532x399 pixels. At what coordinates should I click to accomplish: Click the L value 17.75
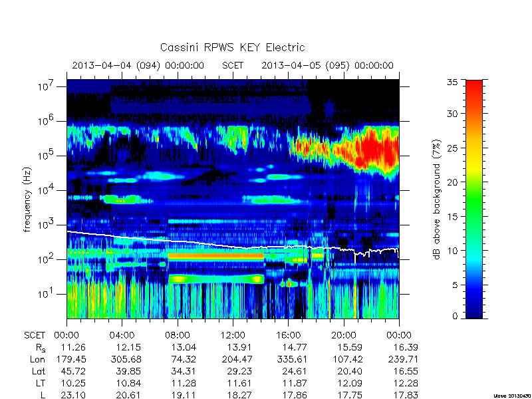point(350,395)
